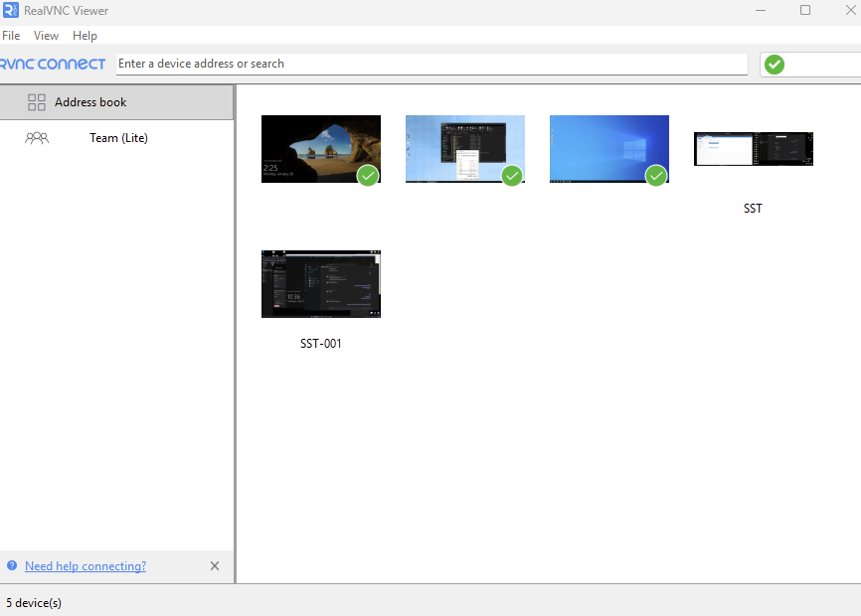Click the blue help question mark icon
This screenshot has height=616, width=861.
(x=12, y=565)
